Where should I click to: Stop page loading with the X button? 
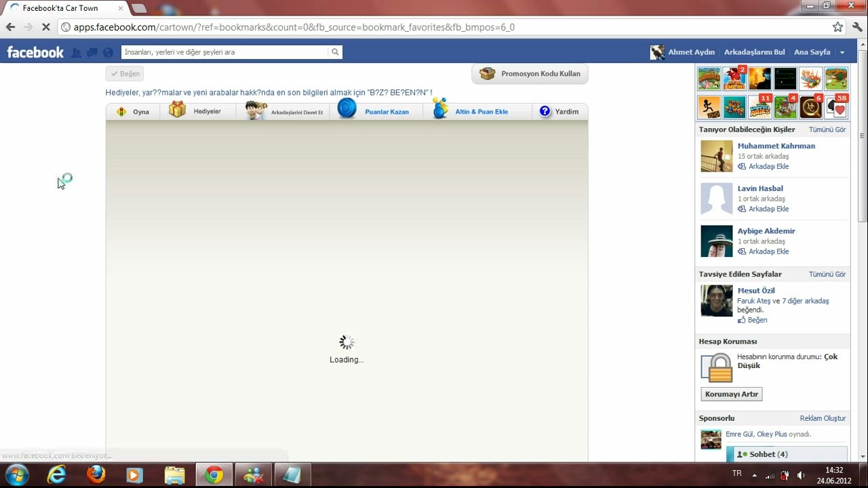click(x=45, y=27)
